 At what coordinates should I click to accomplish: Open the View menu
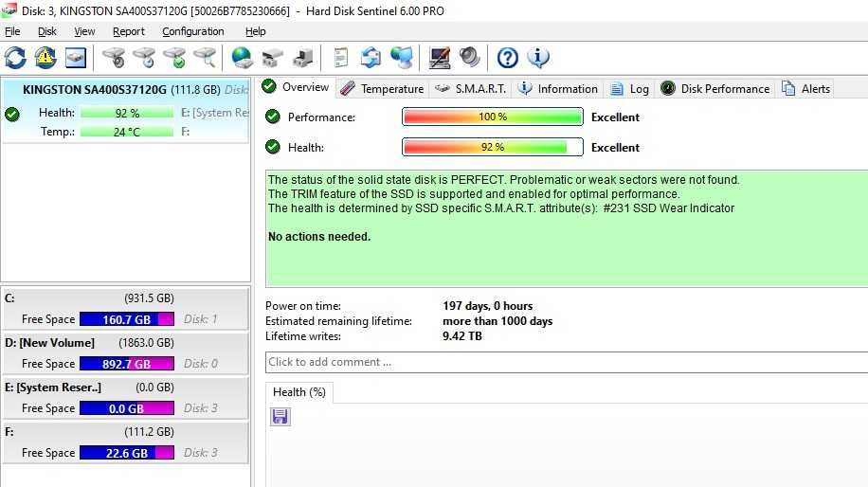(x=84, y=31)
